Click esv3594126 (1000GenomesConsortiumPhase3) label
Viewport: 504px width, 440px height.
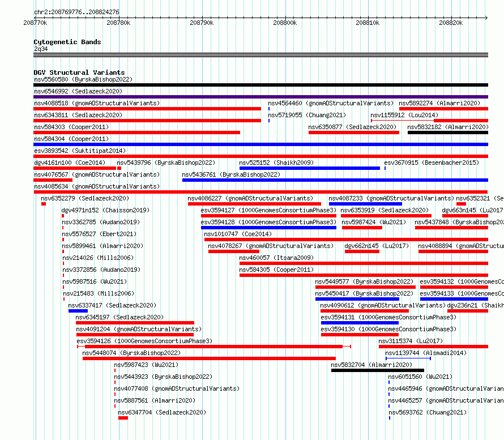pos(144,341)
